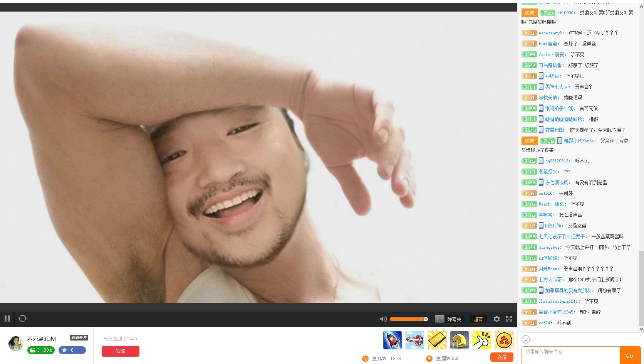Image resolution: width=644 pixels, height=364 pixels.
Task: Click the phone icon beside Q夜月神
Action: click(x=541, y=226)
